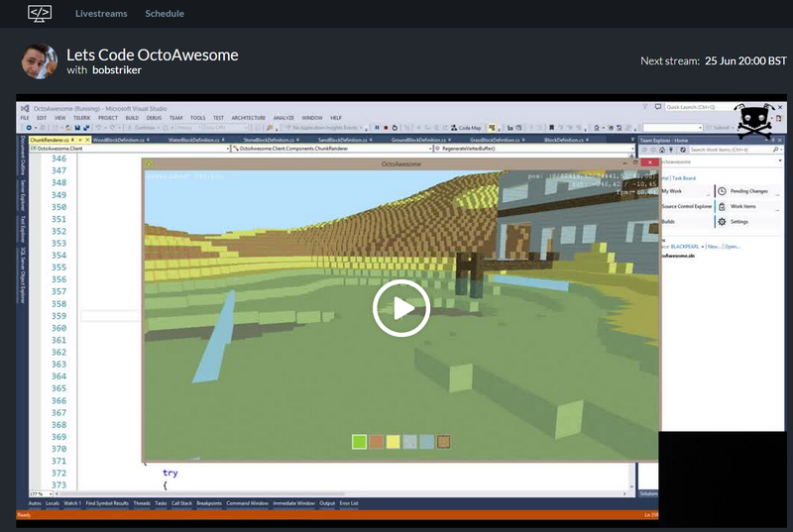The height and width of the screenshot is (532, 793).
Task: Click the Code Map toolbar button
Action: coord(466,128)
